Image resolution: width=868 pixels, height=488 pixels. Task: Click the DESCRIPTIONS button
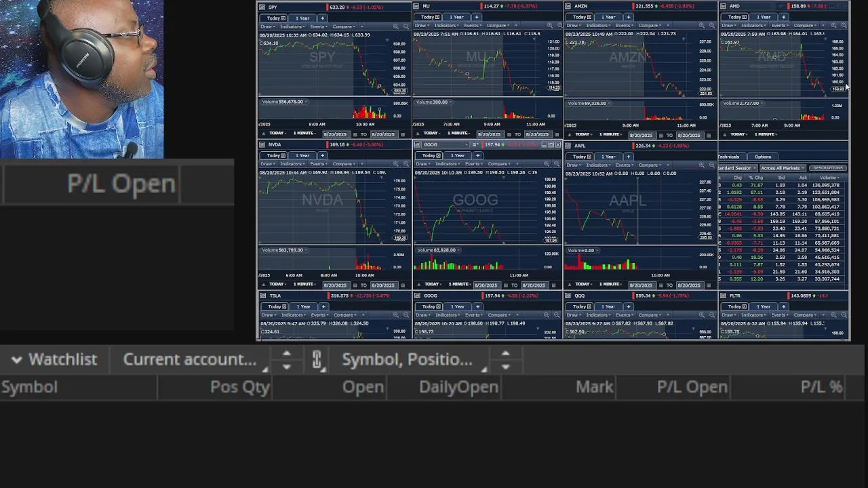pos(828,168)
